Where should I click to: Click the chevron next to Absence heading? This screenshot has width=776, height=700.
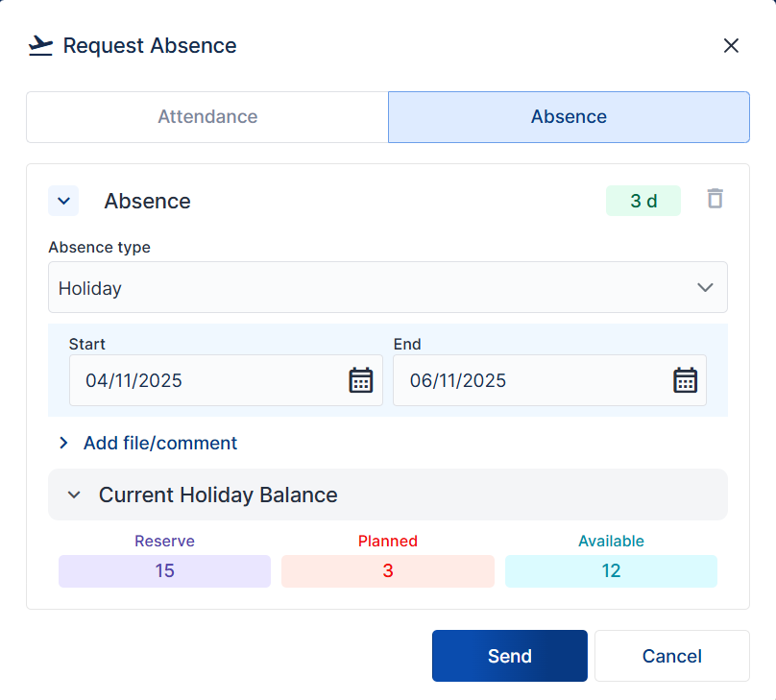[63, 201]
